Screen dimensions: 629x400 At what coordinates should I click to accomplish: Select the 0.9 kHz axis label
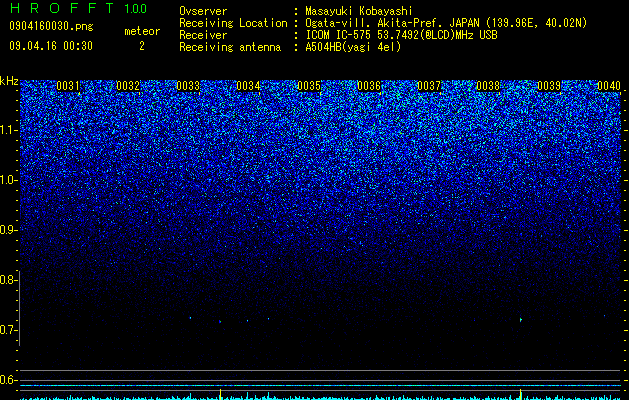point(8,230)
